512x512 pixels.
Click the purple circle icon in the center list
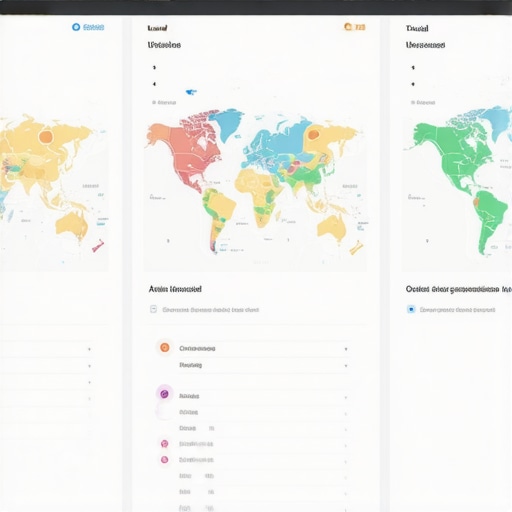[164, 394]
